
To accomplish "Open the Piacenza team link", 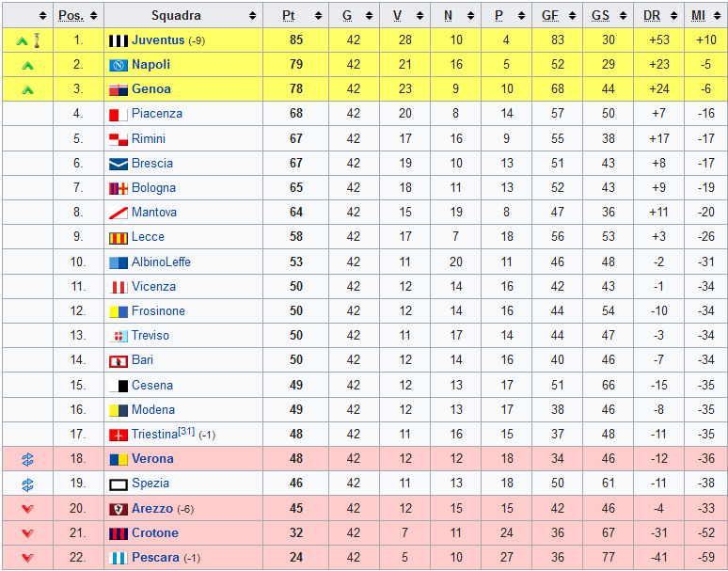I will tap(157, 114).
